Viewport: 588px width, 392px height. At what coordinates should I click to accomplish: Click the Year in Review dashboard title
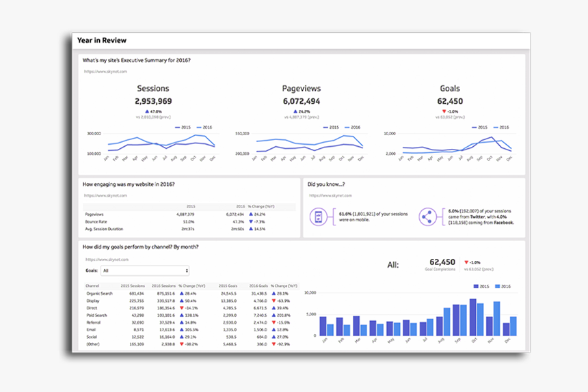point(102,40)
